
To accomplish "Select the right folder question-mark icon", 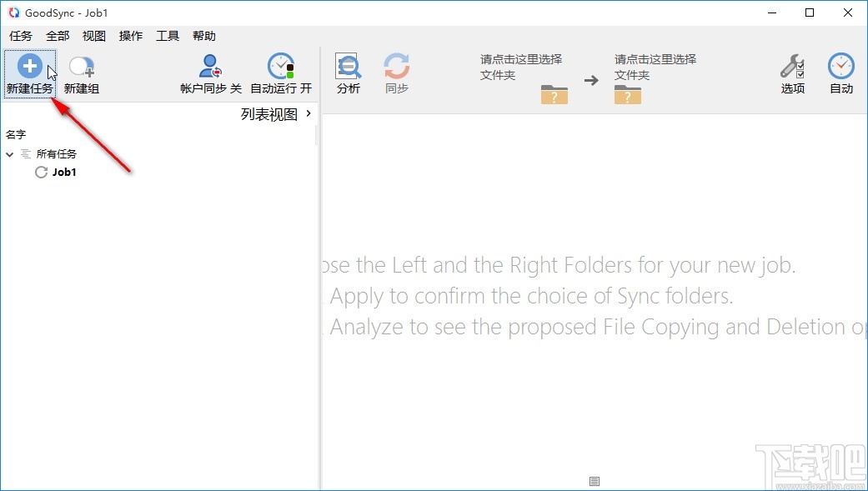I will click(628, 94).
